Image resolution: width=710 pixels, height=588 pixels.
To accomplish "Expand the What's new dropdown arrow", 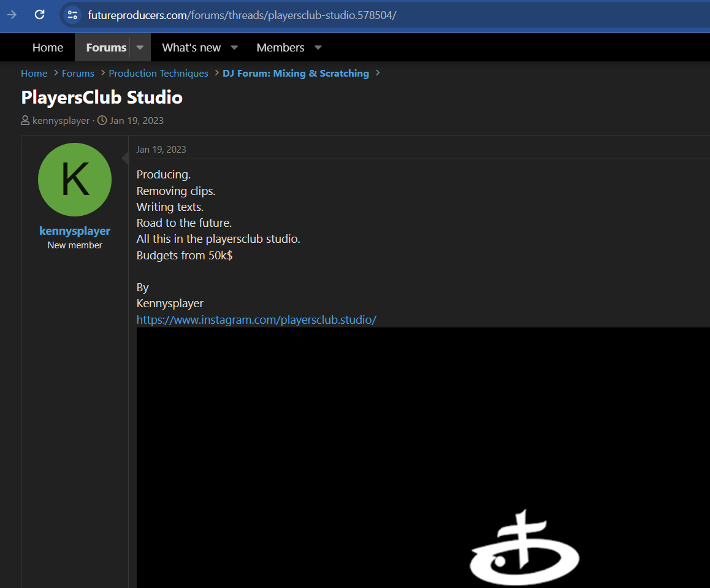I will click(234, 48).
